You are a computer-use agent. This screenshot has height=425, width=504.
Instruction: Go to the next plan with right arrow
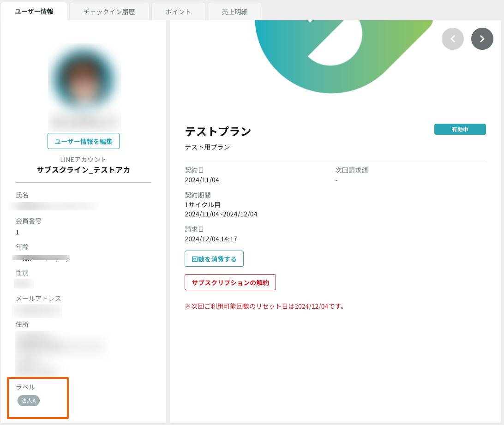(482, 39)
